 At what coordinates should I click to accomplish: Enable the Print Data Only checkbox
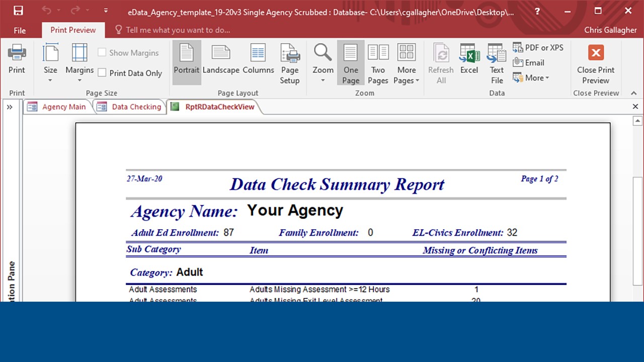click(102, 73)
